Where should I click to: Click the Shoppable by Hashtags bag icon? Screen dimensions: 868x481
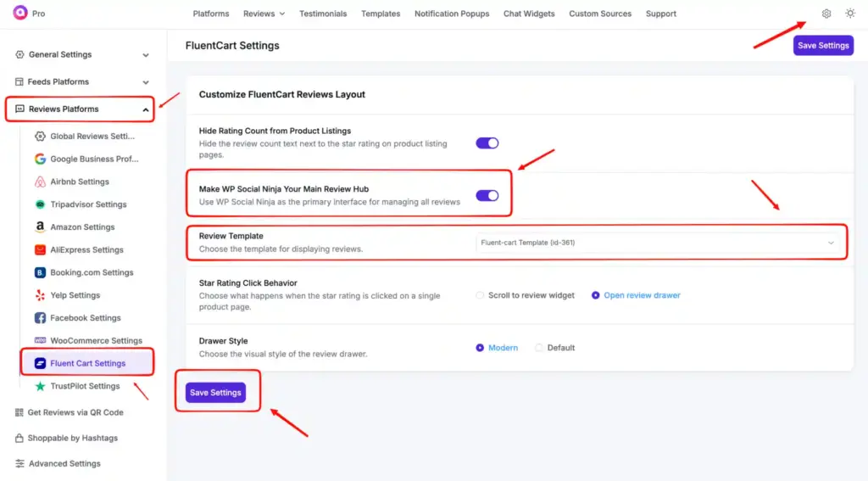(x=19, y=438)
